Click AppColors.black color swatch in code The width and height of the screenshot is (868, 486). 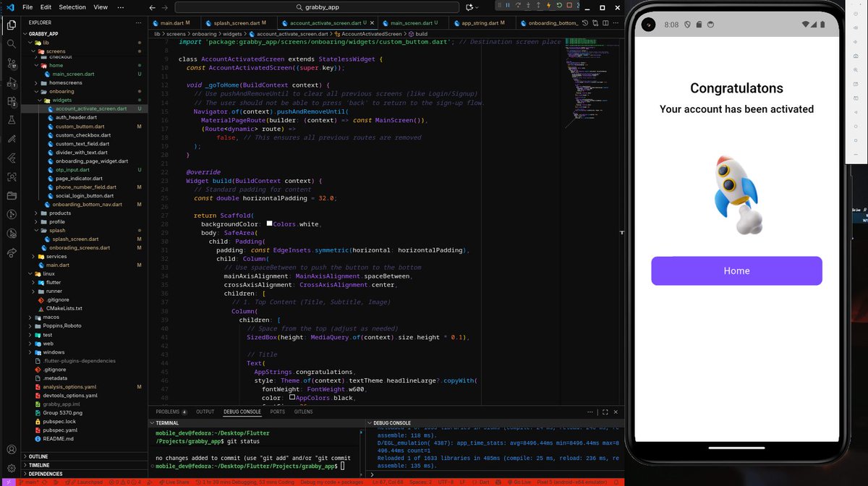point(292,398)
